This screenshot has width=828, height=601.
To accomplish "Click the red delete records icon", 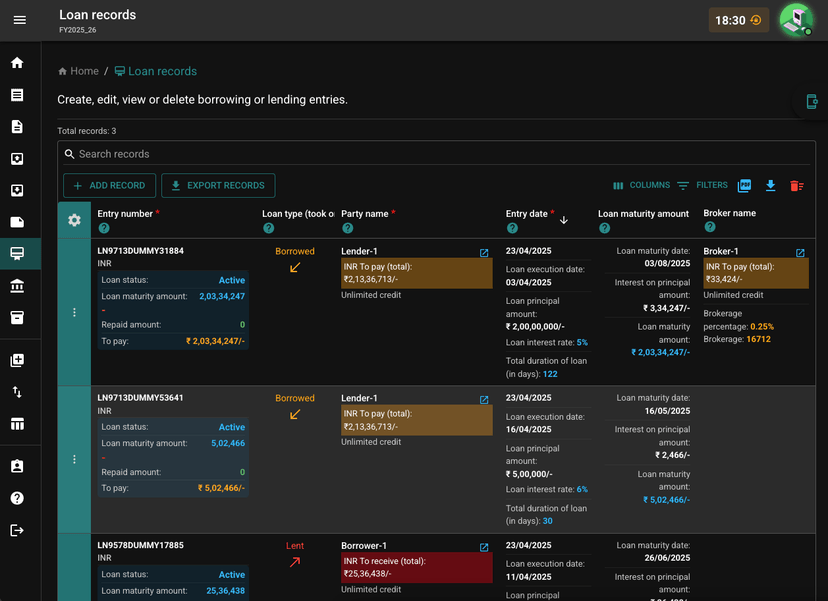I will pos(796,186).
